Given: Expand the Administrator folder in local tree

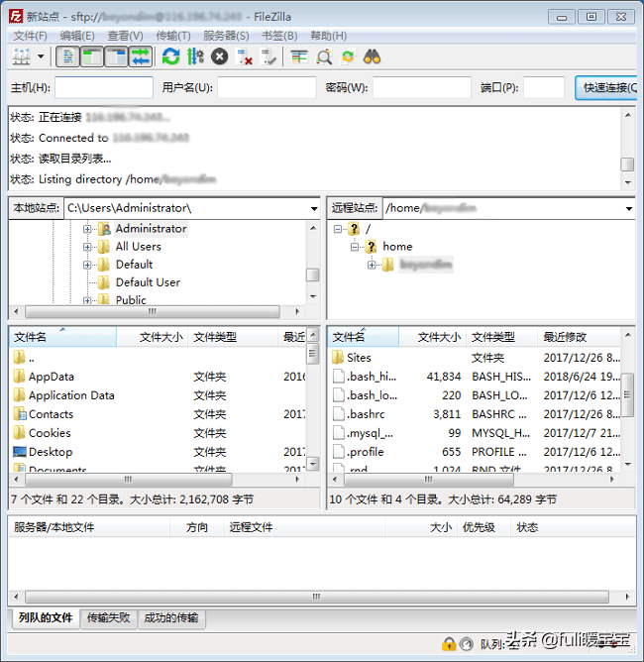Looking at the screenshot, I should 87,229.
